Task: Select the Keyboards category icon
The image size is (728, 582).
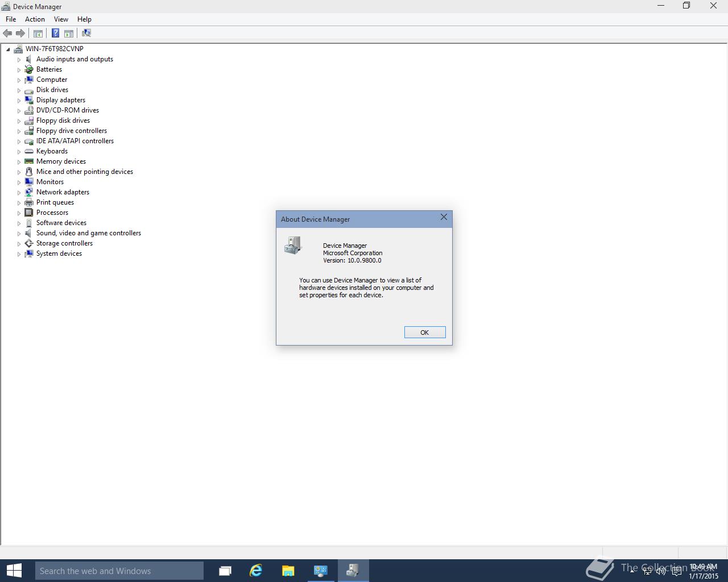Action: pos(29,151)
